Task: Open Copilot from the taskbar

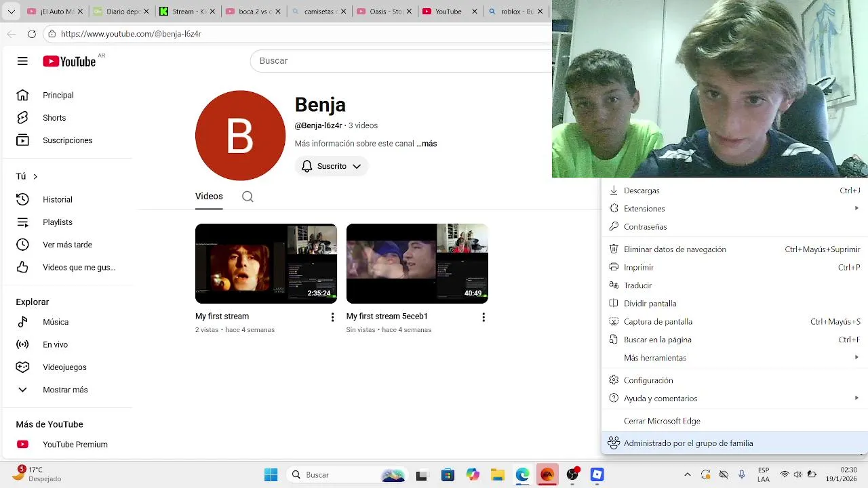Action: pyautogui.click(x=473, y=475)
